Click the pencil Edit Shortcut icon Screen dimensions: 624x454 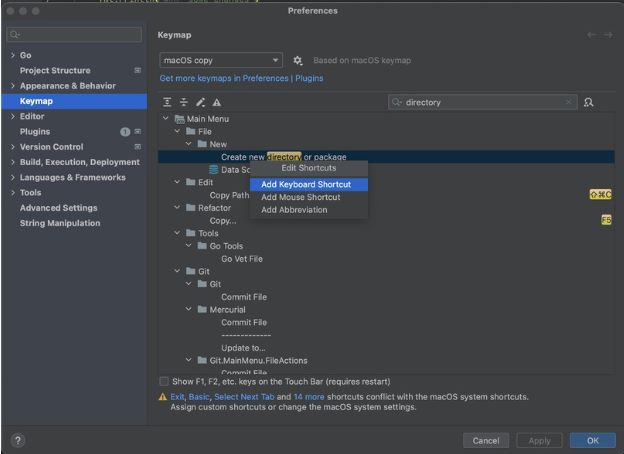200,102
